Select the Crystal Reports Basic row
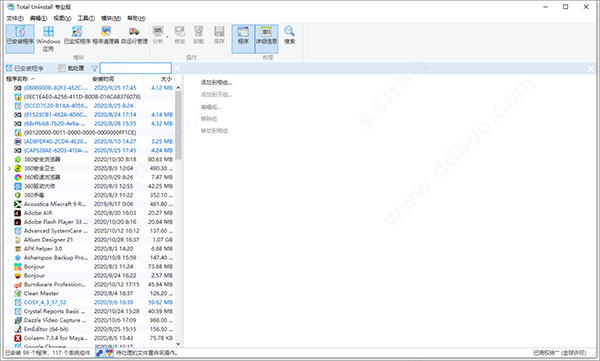Viewport: 600px width, 361px height. (90, 311)
